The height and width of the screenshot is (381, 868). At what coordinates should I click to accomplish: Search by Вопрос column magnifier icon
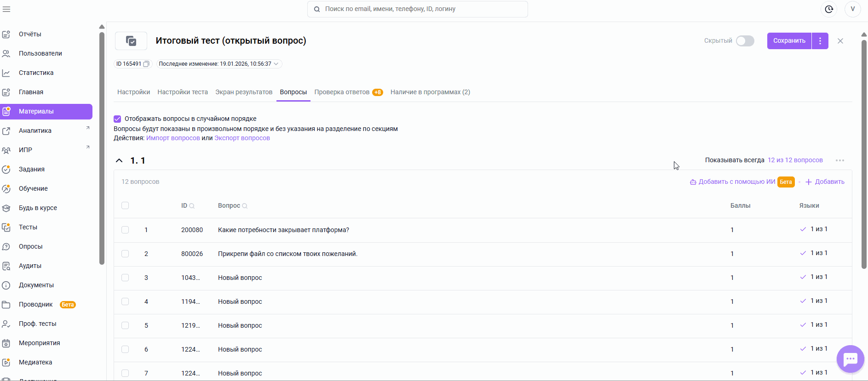245,206
